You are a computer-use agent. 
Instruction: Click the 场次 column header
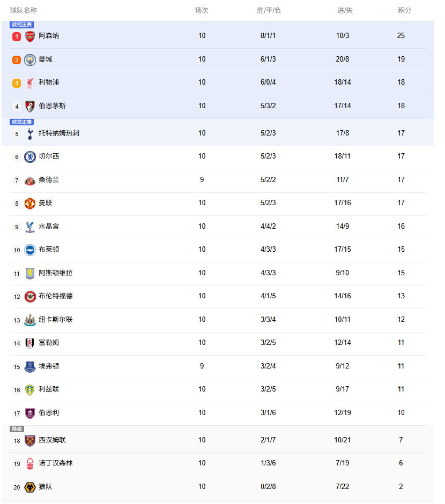202,11
